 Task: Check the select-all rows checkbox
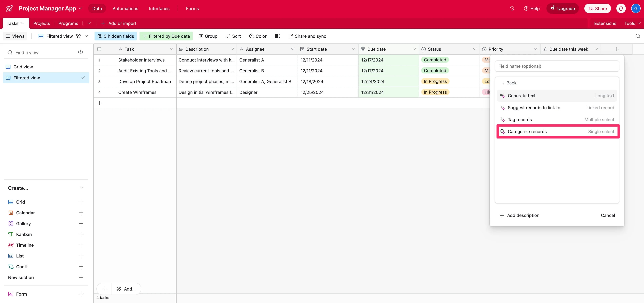(x=99, y=49)
